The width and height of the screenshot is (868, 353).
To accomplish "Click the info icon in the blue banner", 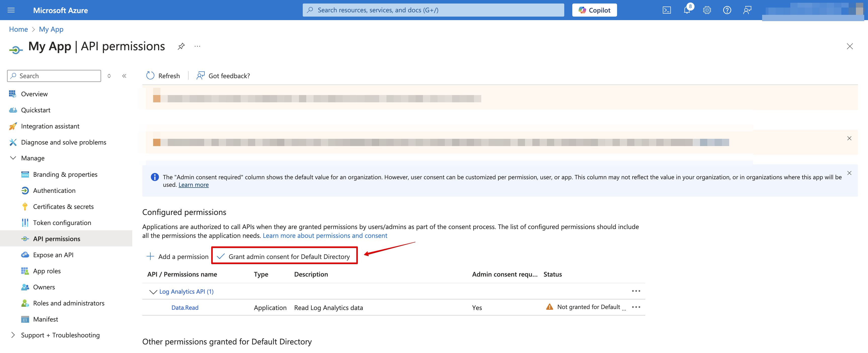I will pos(155,177).
